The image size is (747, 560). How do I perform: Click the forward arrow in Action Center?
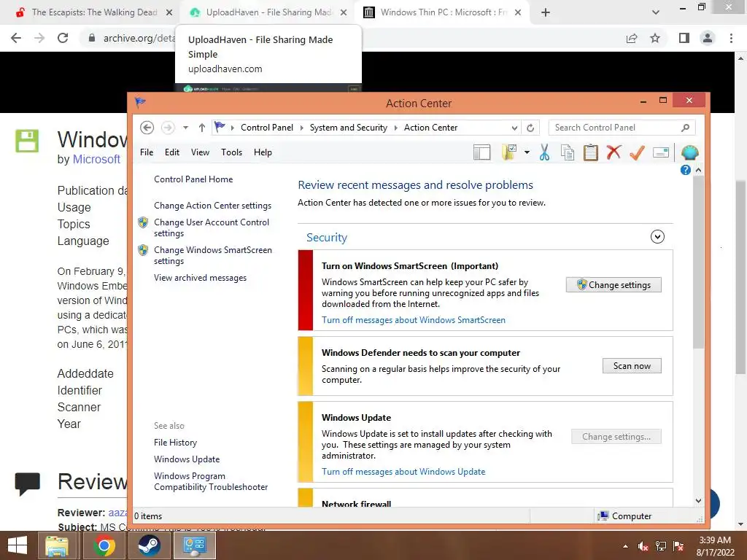coord(167,128)
